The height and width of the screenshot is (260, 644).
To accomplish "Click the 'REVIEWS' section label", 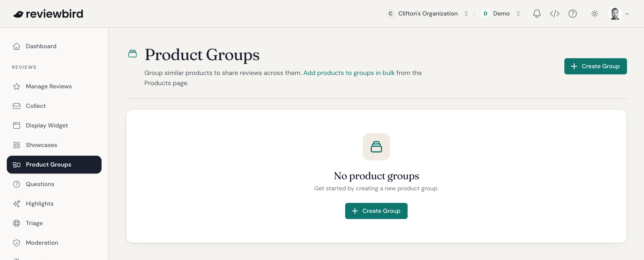I will (24, 67).
